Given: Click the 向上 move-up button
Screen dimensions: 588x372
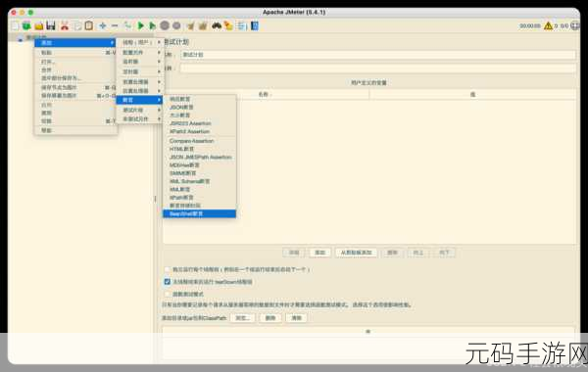Looking at the screenshot, I should point(418,253).
